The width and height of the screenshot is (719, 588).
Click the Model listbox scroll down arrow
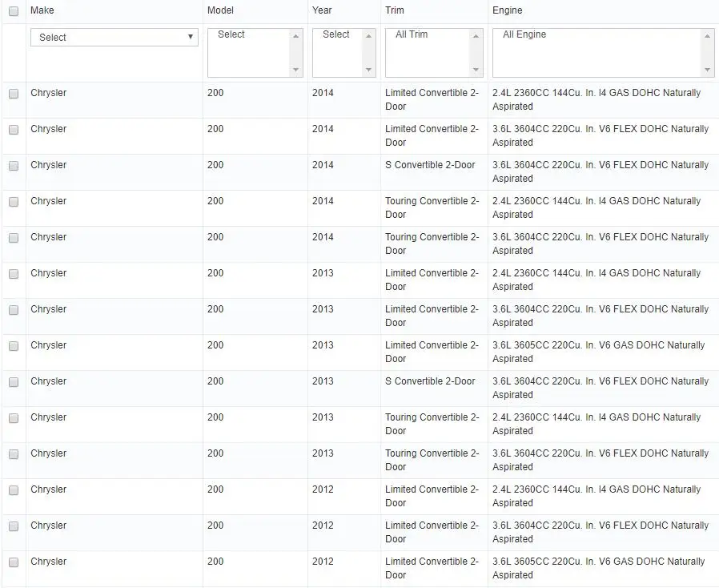click(295, 70)
